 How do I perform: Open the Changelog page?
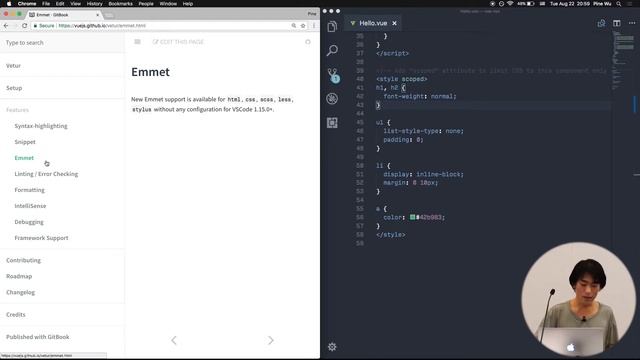(x=20, y=292)
